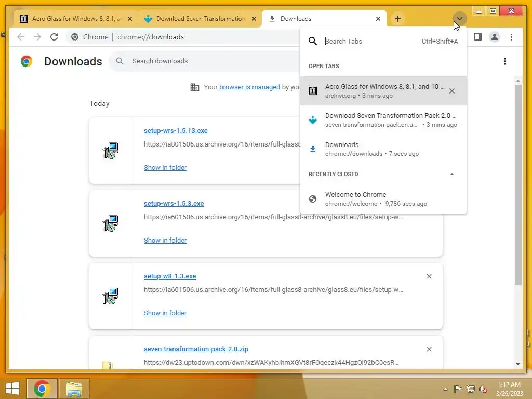The image size is (532, 399).
Task: Click the managed building icon
Action: pyautogui.click(x=195, y=87)
